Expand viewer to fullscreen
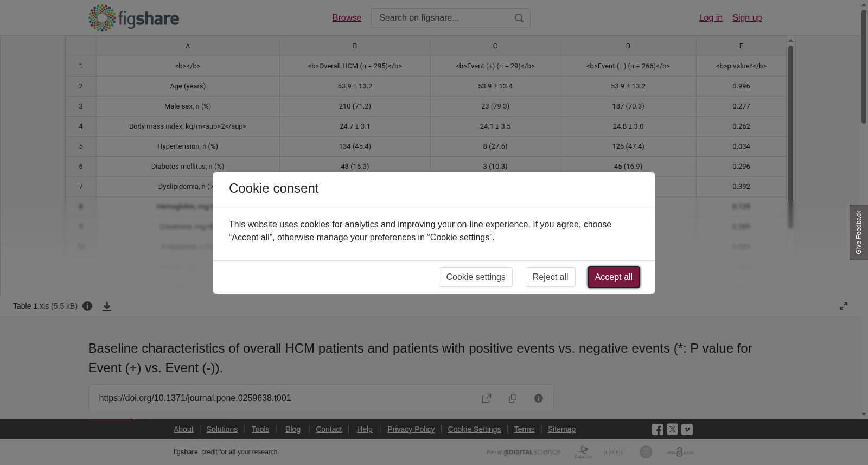The width and height of the screenshot is (868, 465). click(x=844, y=306)
